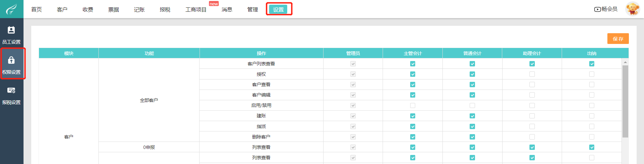Click the 客户列表查看 operation label
The image size is (644, 164).
[x=261, y=64]
